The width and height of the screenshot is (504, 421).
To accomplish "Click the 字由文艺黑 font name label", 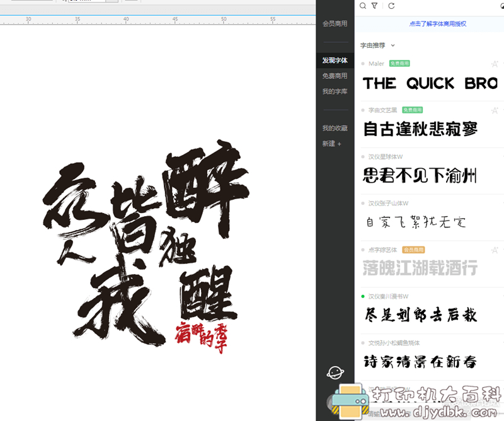I will click(x=383, y=110).
